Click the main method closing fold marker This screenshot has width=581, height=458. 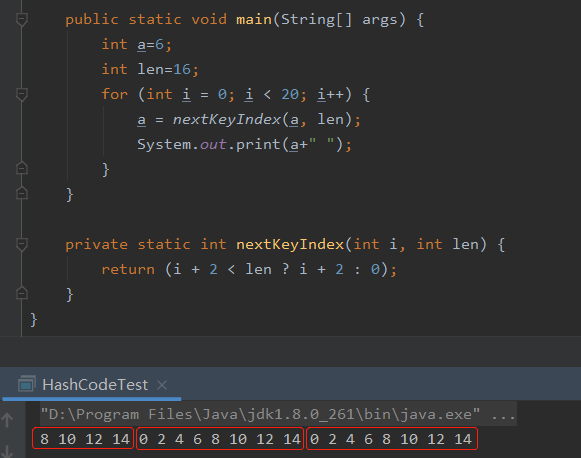point(22,193)
